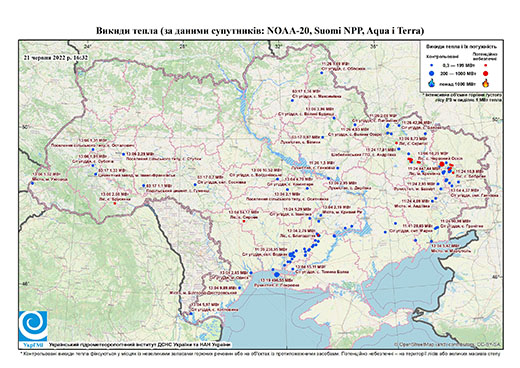The image size is (520, 368).
Task: Click the small blue dot in the legend
Action: pyautogui.click(x=432, y=65)
